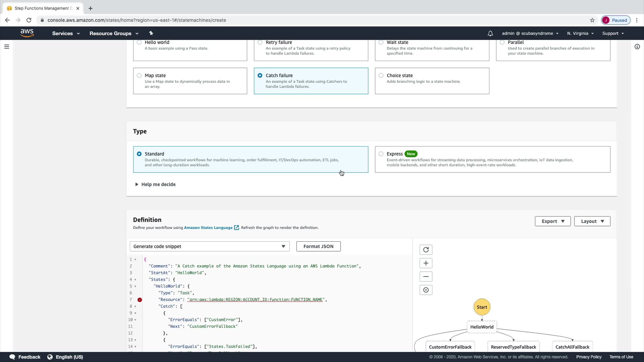
Task: Open the admin account menu
Action: (530, 33)
